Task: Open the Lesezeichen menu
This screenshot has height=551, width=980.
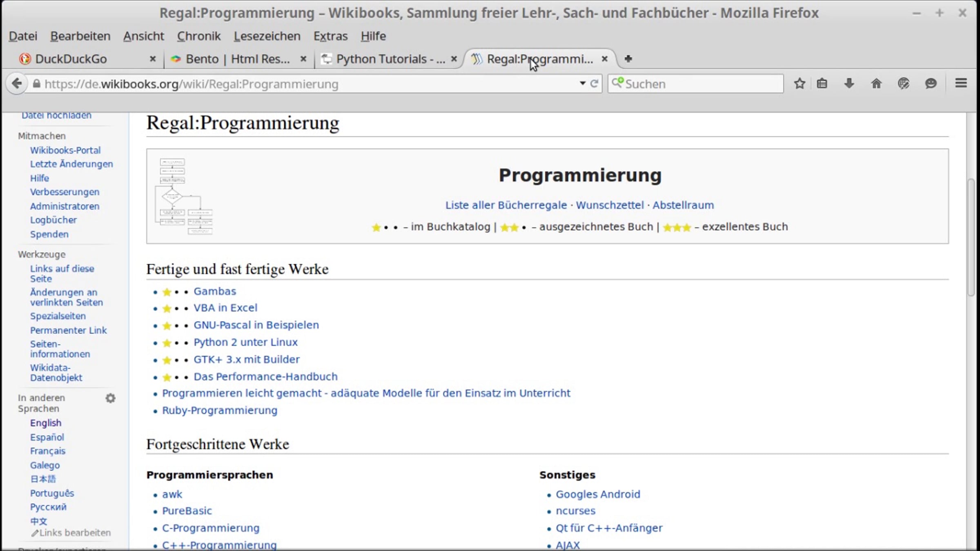Action: pyautogui.click(x=267, y=36)
